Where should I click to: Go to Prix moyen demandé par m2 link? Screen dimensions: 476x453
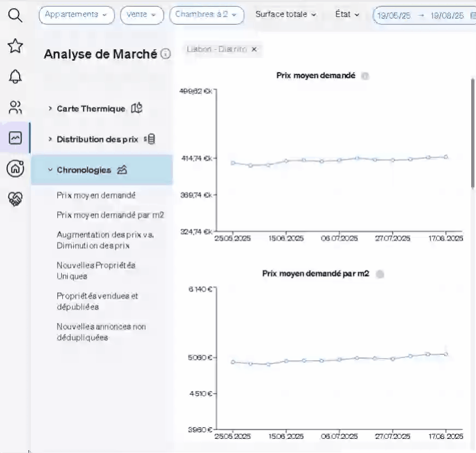(110, 215)
